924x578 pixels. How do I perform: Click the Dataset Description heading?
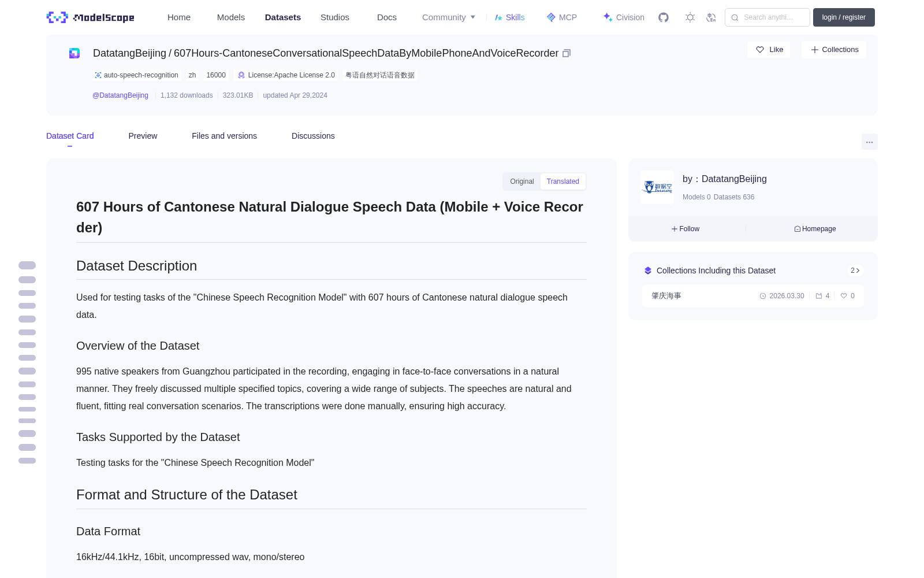point(137,266)
